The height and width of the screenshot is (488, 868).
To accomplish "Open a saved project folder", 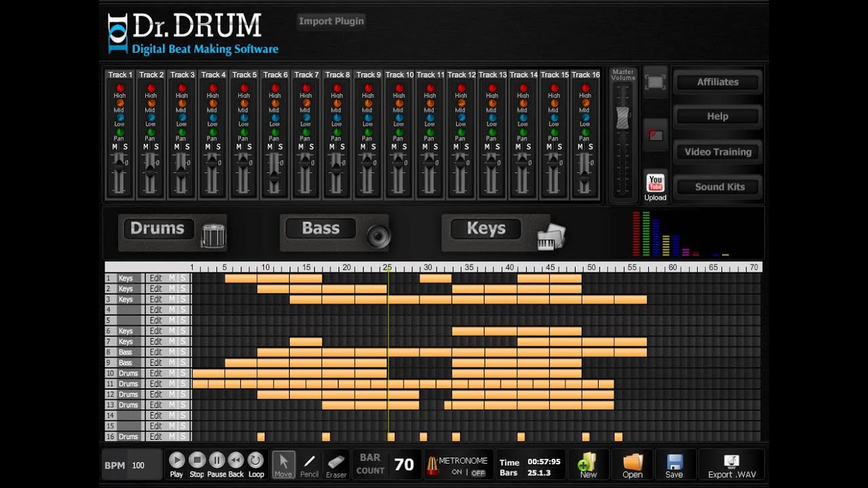I will [x=632, y=464].
